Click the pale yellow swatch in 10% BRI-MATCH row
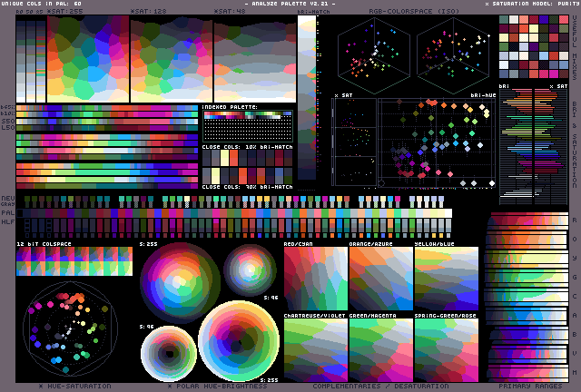Viewport: 581px width, 392px height. (224, 158)
